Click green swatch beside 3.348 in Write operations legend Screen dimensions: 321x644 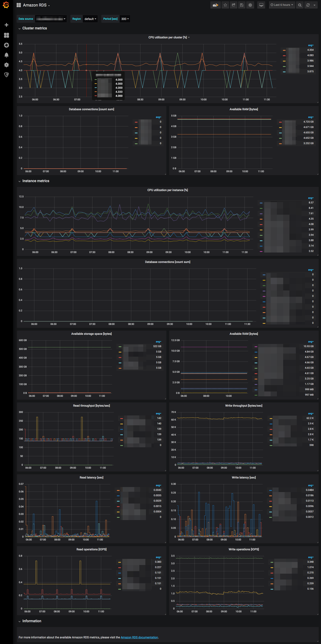point(272,562)
